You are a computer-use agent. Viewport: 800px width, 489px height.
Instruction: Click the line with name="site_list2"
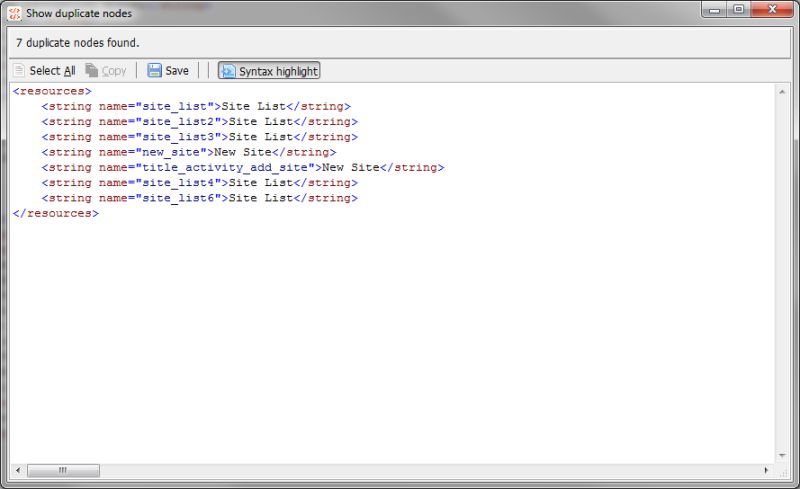pyautogui.click(x=200, y=122)
